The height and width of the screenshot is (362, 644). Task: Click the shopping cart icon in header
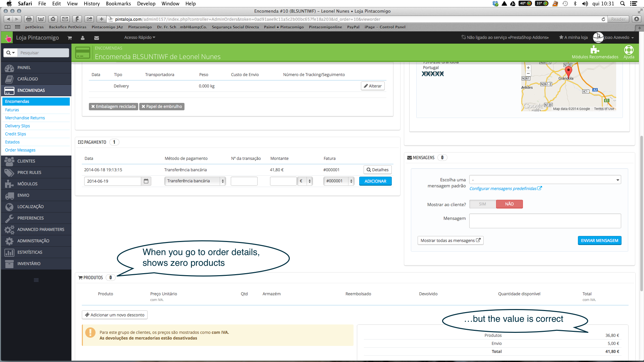[x=70, y=38]
